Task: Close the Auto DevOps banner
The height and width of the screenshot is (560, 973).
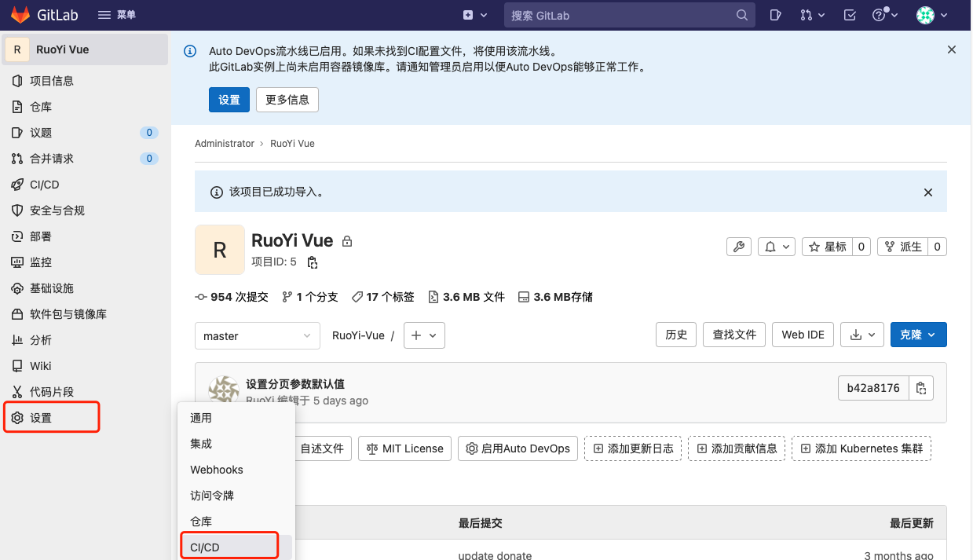Action: (x=952, y=49)
